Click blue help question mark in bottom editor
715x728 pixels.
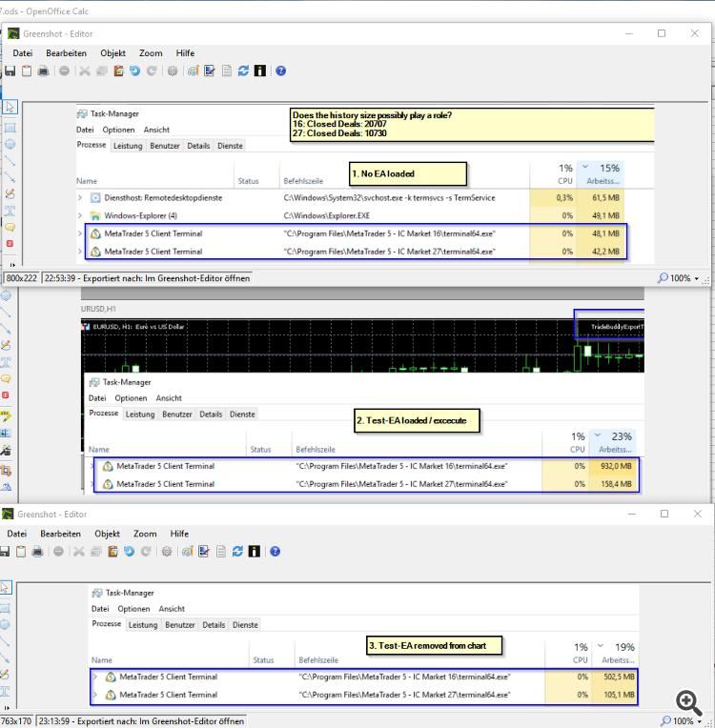[x=275, y=552]
